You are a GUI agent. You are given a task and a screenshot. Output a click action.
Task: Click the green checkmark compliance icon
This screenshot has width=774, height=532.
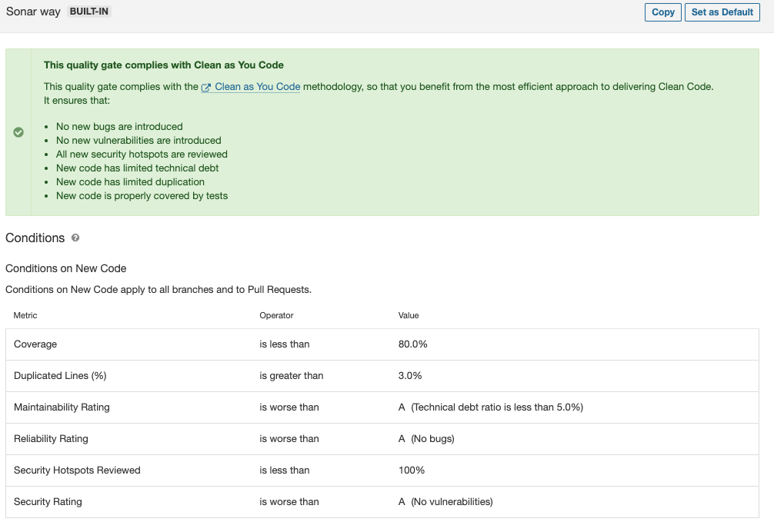(x=18, y=132)
